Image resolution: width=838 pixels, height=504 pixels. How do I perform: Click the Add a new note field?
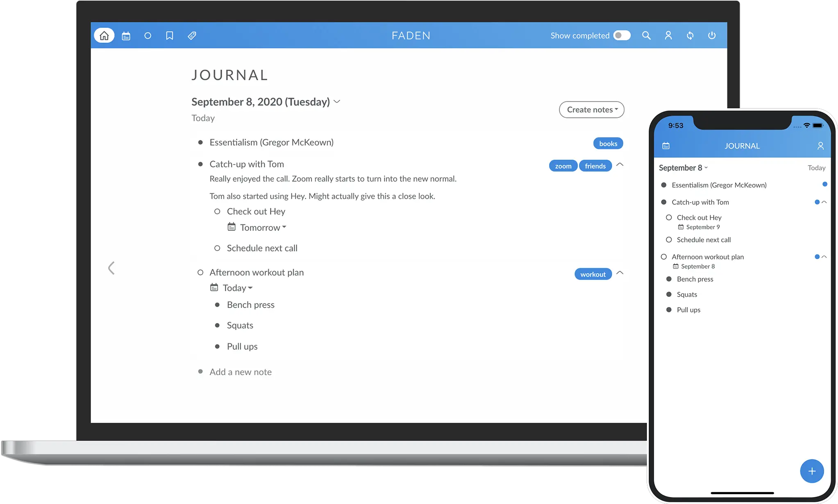tap(240, 371)
